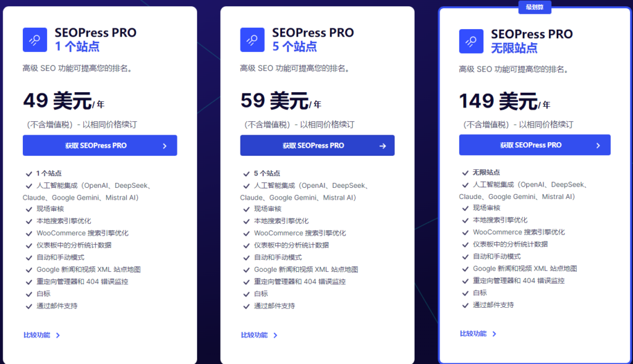The image size is (633, 364).
Task: Click '现场审核' text in 59 plan
Action: [268, 209]
